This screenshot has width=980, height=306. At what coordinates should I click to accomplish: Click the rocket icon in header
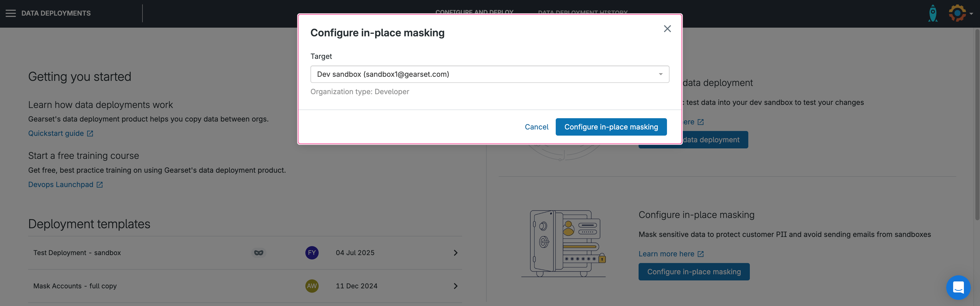point(932,13)
